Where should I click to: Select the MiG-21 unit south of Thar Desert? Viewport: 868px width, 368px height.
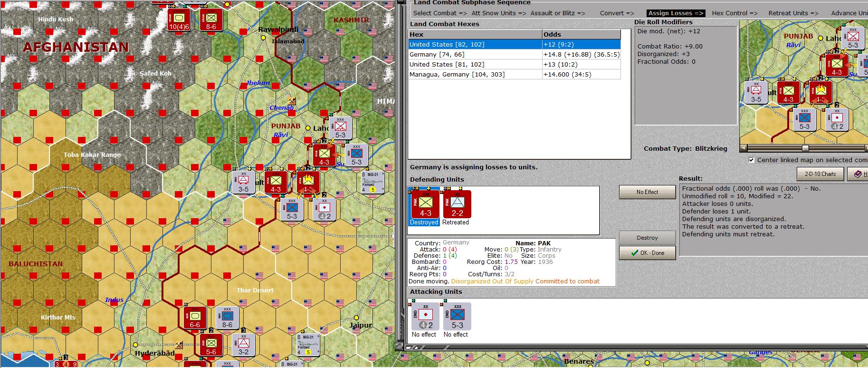308,345
